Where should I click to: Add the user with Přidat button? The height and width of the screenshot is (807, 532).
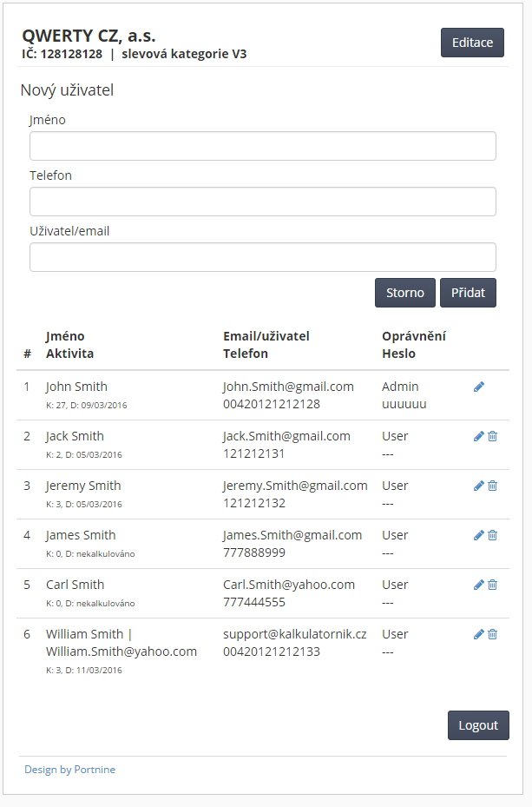point(469,293)
